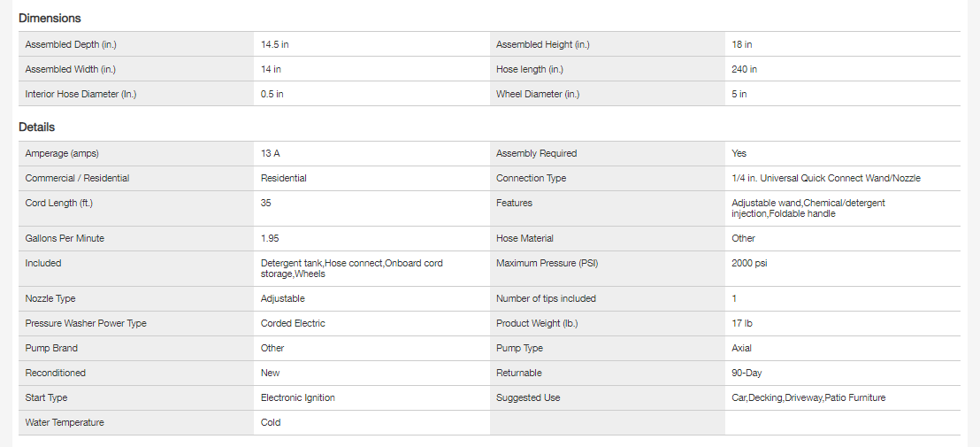
Task: Click the Amperage (amps) label
Action: (62, 153)
